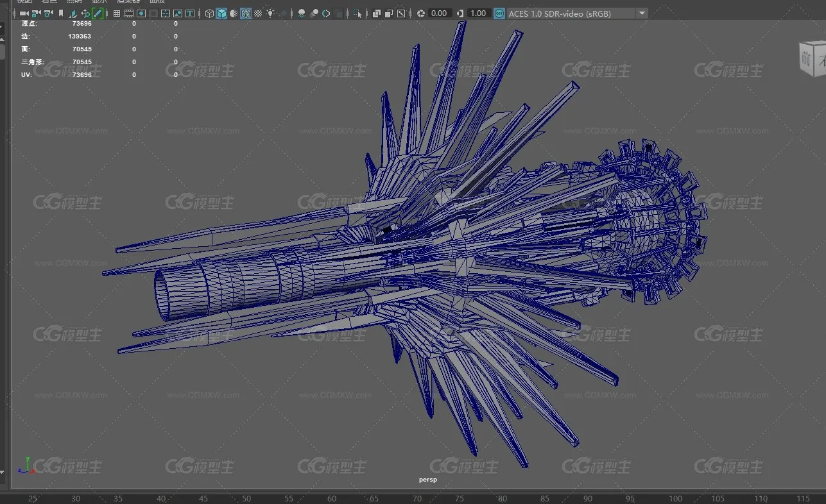Image resolution: width=826 pixels, height=504 pixels.
Task: Jump to frame 25 on timeline
Action: [x=33, y=499]
